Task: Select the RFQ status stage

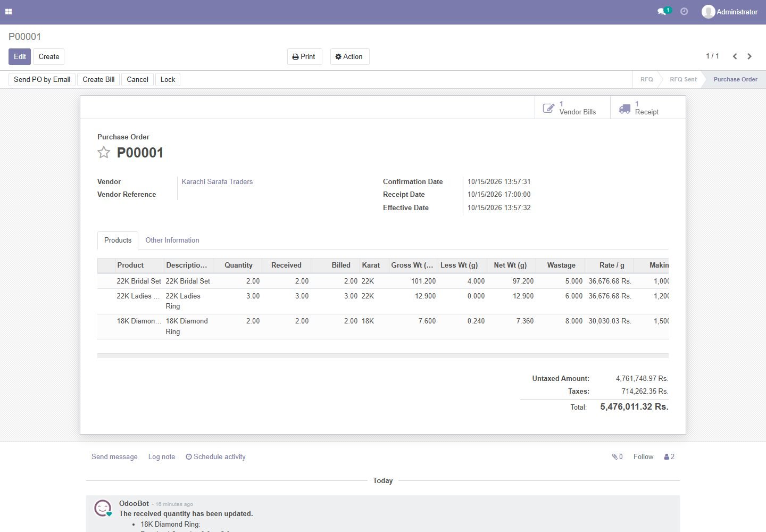Action: (646, 79)
